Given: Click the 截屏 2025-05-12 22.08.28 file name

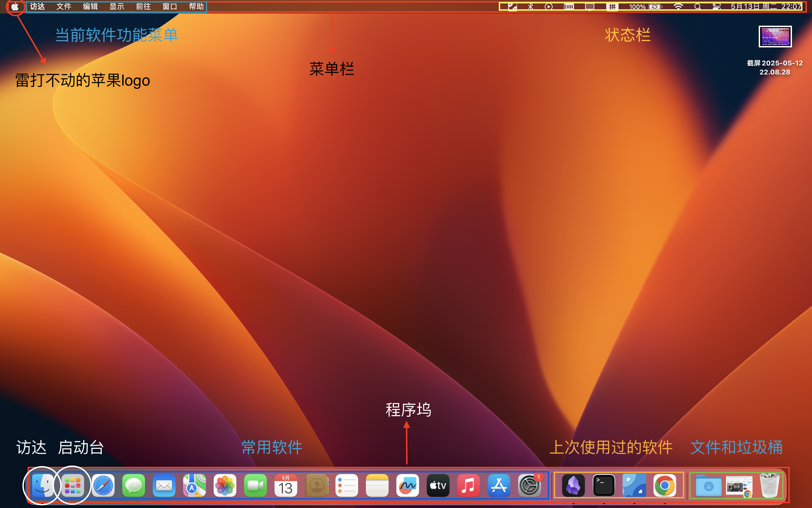Looking at the screenshot, I should 775,67.
